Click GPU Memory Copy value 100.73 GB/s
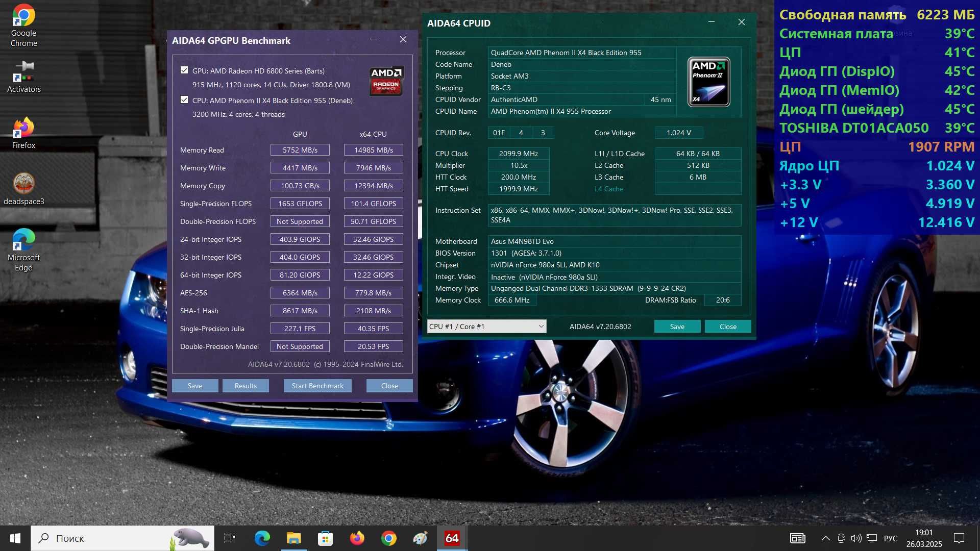The image size is (980, 551). 300,186
